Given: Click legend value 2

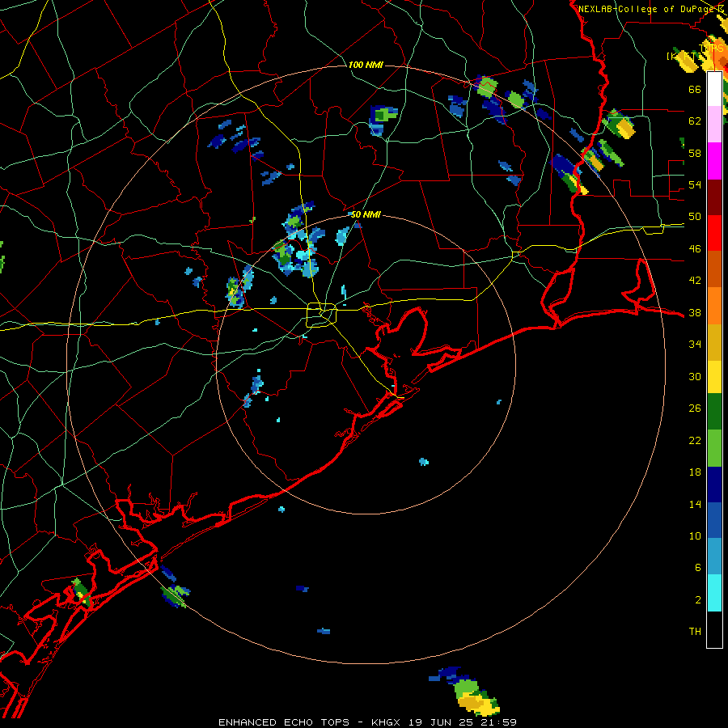Looking at the screenshot, I should click(x=698, y=600).
